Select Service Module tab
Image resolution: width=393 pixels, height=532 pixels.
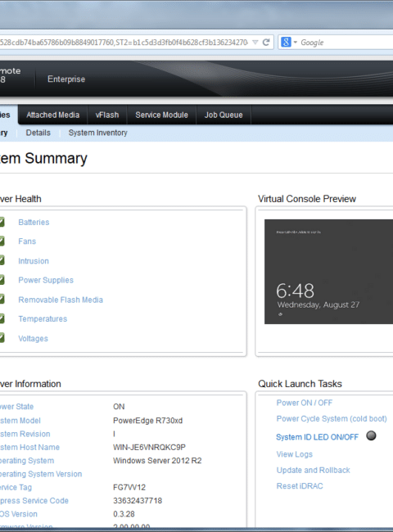pos(161,115)
